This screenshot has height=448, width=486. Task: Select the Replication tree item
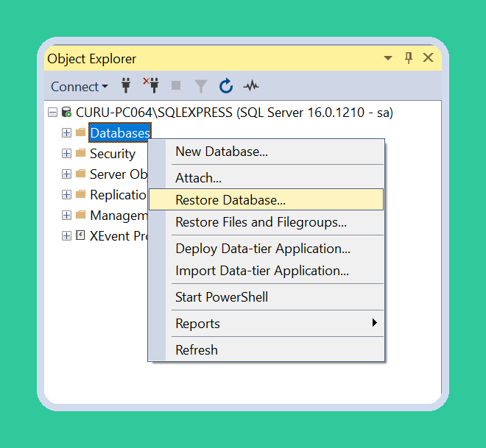[x=118, y=195]
